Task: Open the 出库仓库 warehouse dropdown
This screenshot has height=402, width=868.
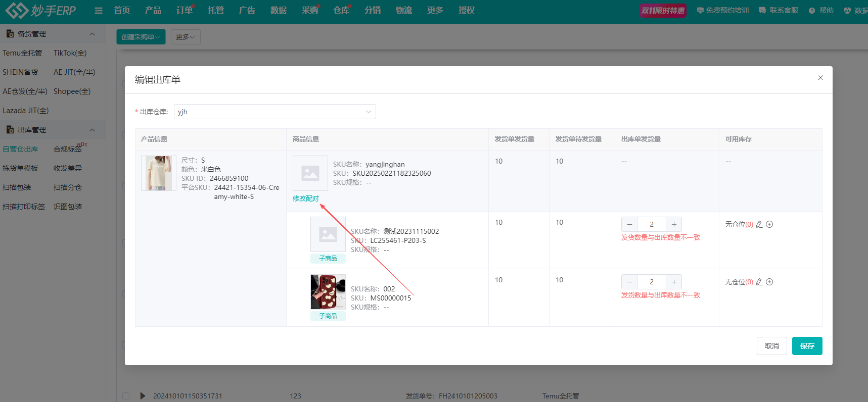Action: pos(275,112)
